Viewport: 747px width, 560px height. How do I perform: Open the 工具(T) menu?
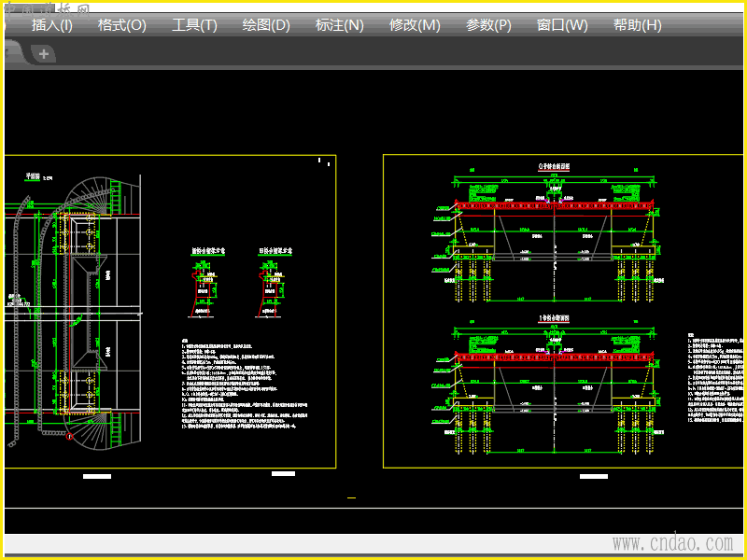click(194, 25)
